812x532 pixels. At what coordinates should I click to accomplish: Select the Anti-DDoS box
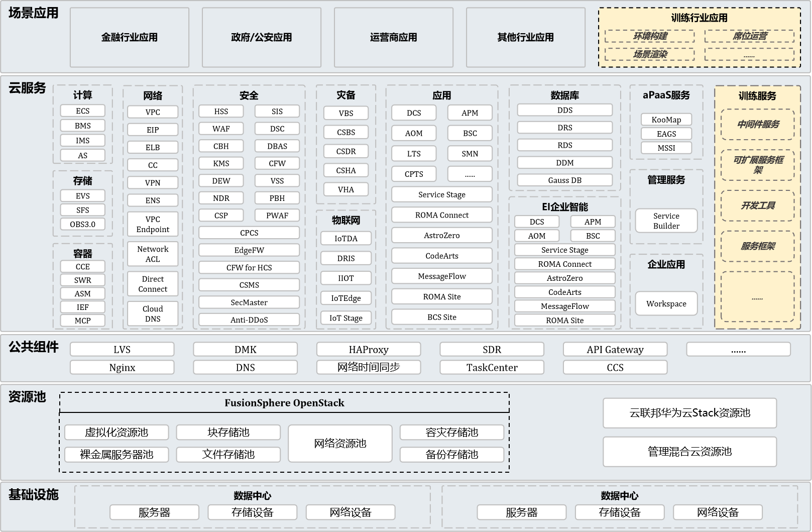click(x=249, y=320)
